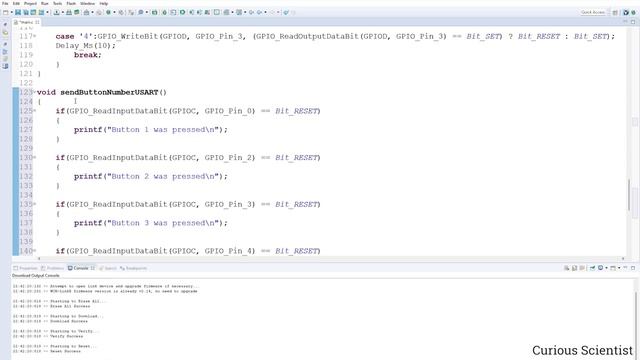Switch to the Problems panel tab
Viewport: 640px width, 360px height.
click(52, 268)
